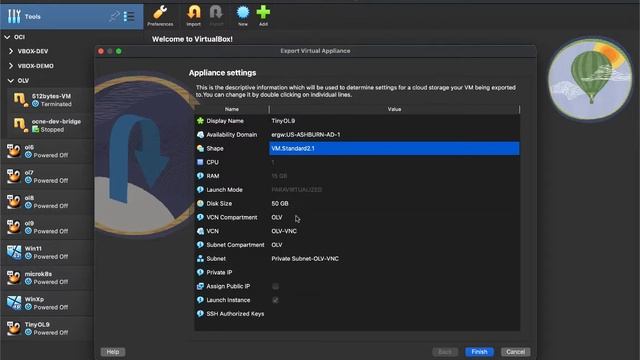Click the OLV-VNC VCN value

pyautogui.click(x=284, y=231)
